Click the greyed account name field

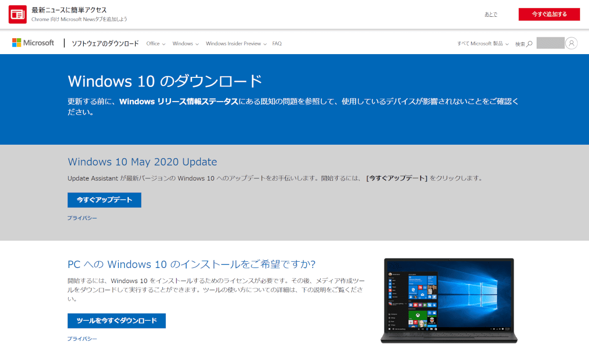tap(550, 43)
